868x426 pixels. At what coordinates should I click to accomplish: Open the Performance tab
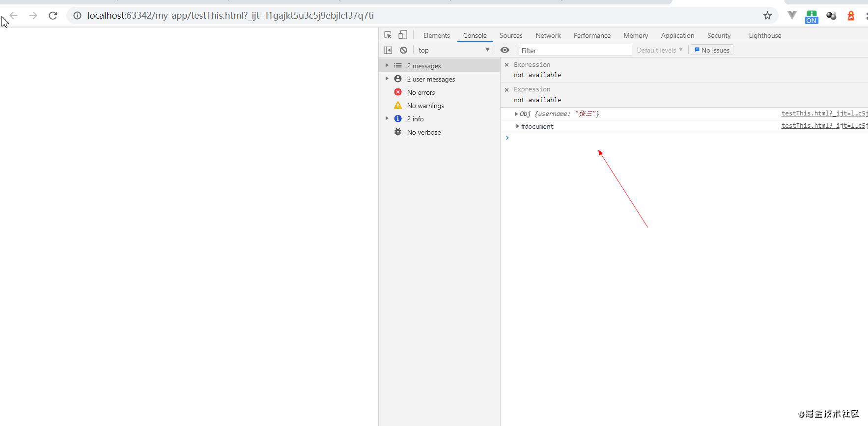point(592,35)
